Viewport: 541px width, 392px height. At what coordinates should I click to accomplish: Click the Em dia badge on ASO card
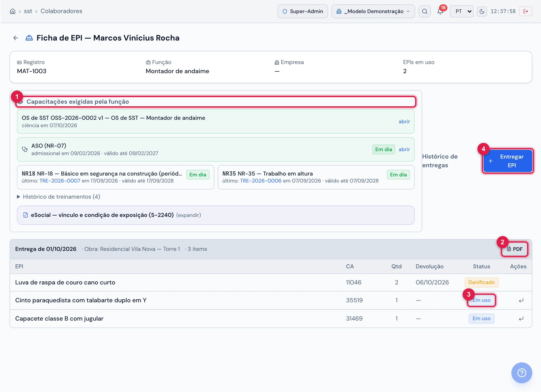384,149
